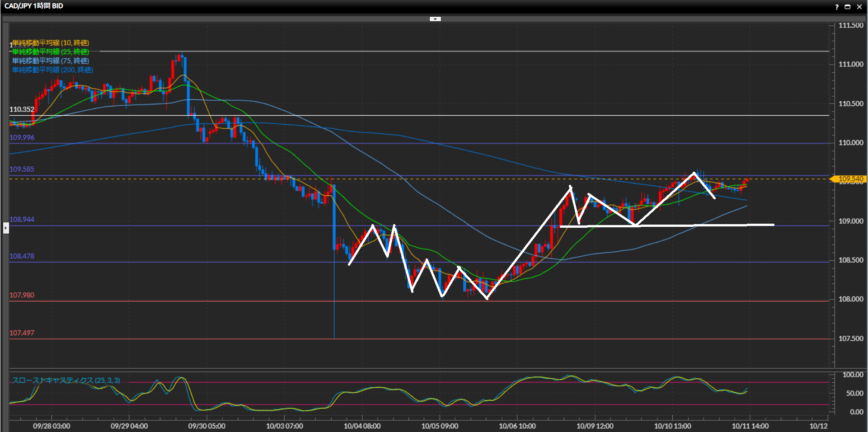This screenshot has height=432, width=868.
Task: Select the red 107.497 line label
Action: point(22,333)
